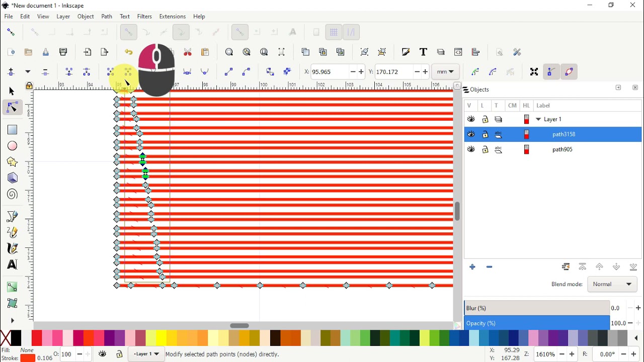This screenshot has height=362, width=644.
Task: Select the spiral tool
Action: click(13, 195)
